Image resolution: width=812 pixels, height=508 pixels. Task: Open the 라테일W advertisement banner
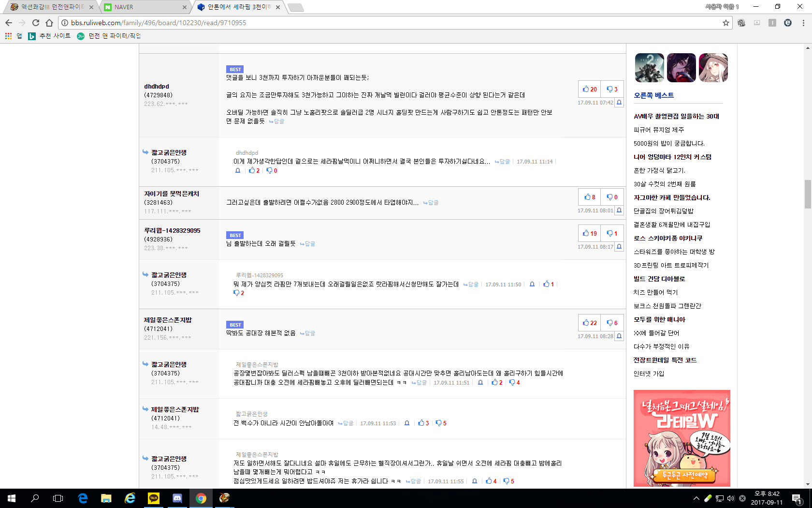(681, 438)
